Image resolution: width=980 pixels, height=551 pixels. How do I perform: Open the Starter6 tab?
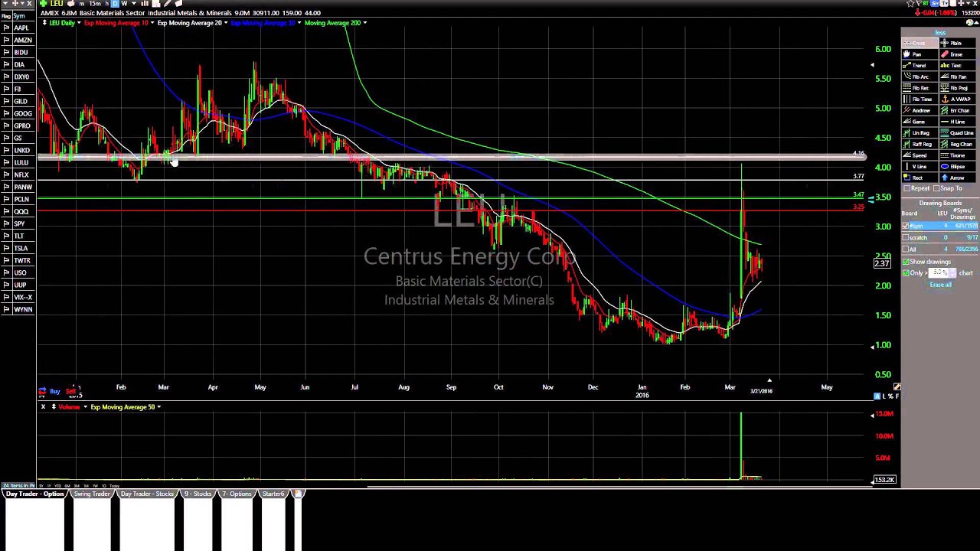tap(273, 494)
